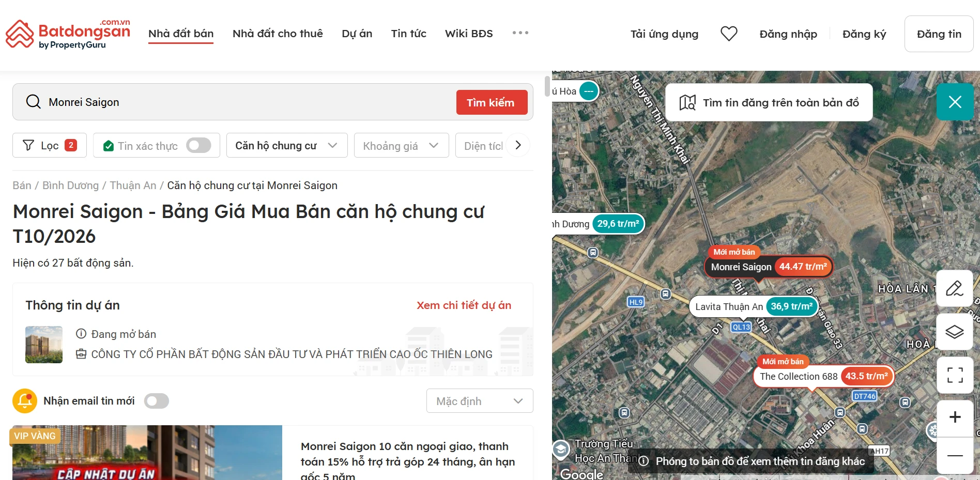Click Đăng nhập
The image size is (980, 480).
pos(788,34)
